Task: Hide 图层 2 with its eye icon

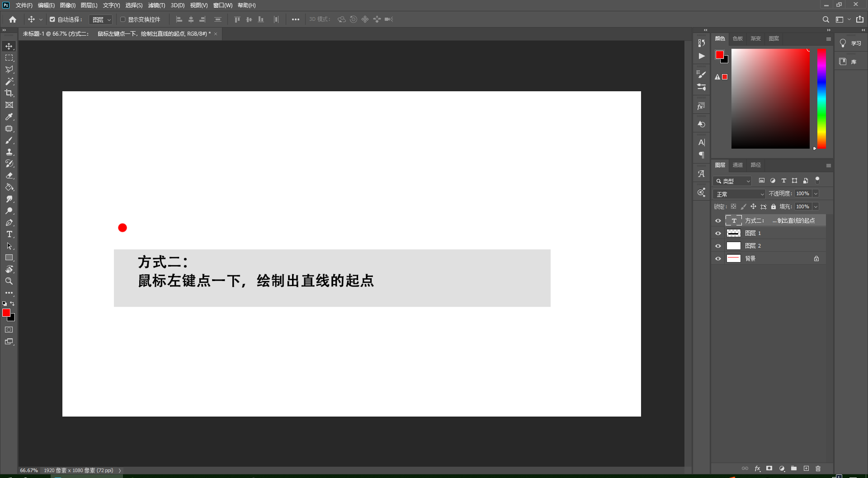Action: (718, 246)
